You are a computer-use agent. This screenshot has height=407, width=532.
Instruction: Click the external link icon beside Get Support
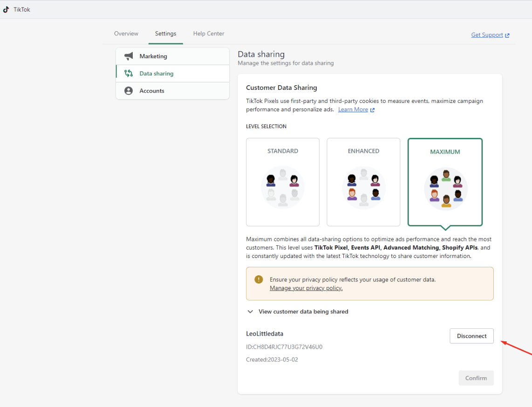[x=507, y=35]
